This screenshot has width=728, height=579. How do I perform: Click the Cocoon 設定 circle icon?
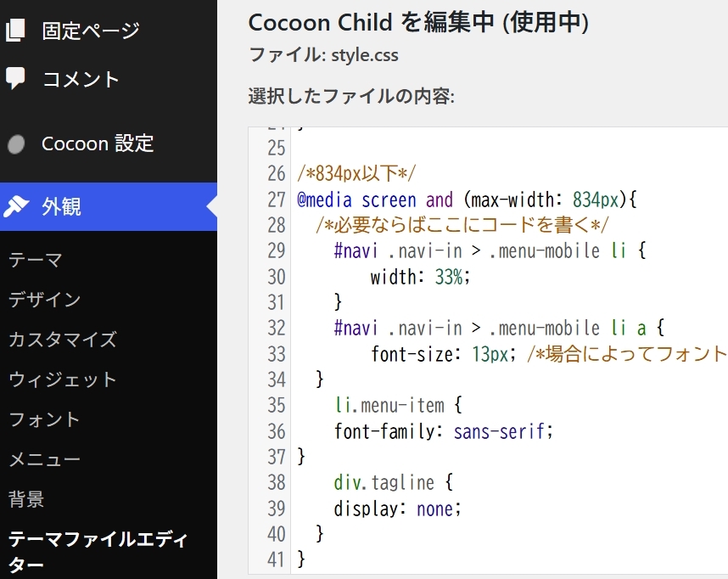click(x=16, y=144)
